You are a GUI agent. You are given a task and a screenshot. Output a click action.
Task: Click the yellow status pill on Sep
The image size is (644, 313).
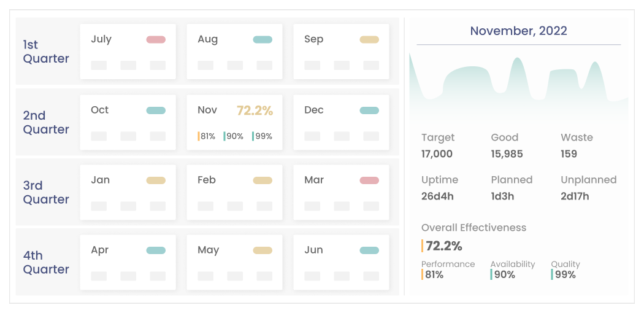coord(369,40)
